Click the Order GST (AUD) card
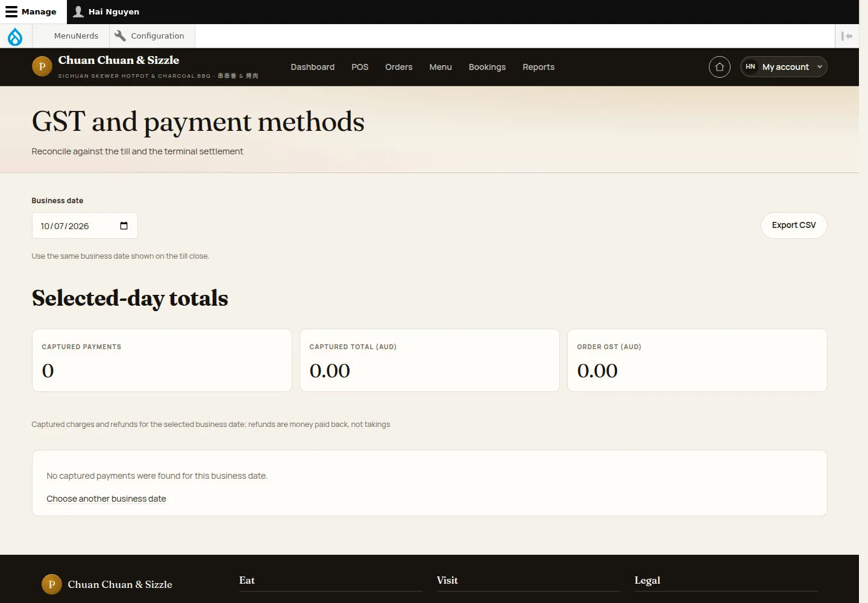 697,360
